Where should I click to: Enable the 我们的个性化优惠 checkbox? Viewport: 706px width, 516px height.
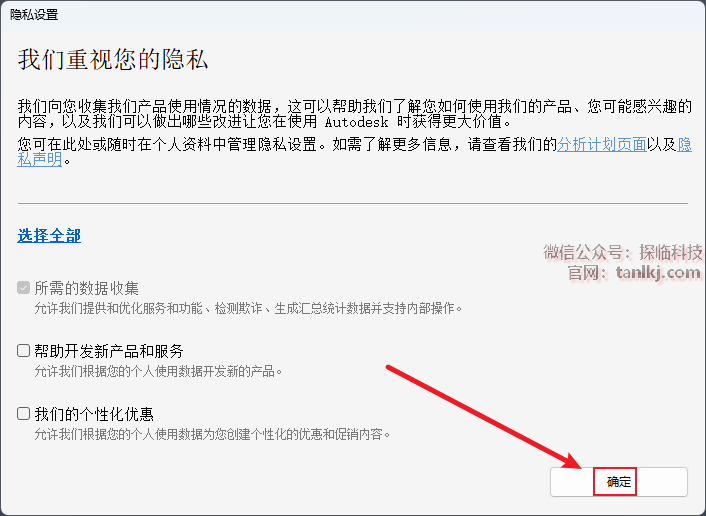coord(23,413)
